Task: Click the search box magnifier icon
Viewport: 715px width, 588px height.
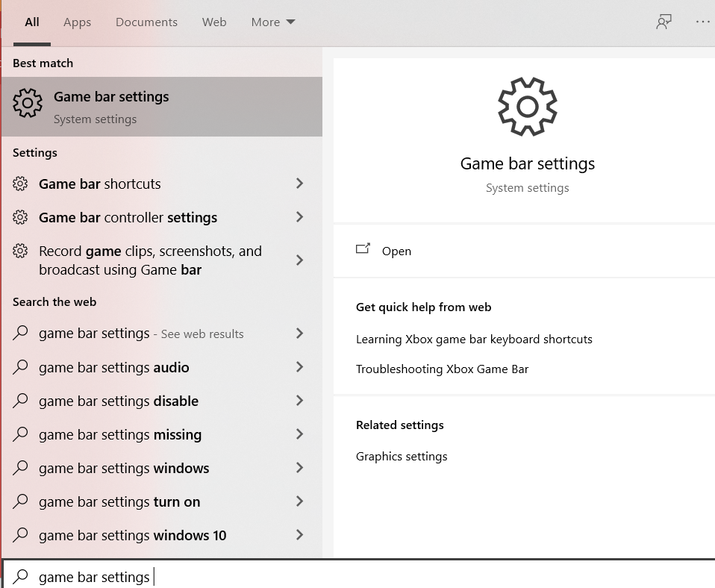Action: [20, 577]
